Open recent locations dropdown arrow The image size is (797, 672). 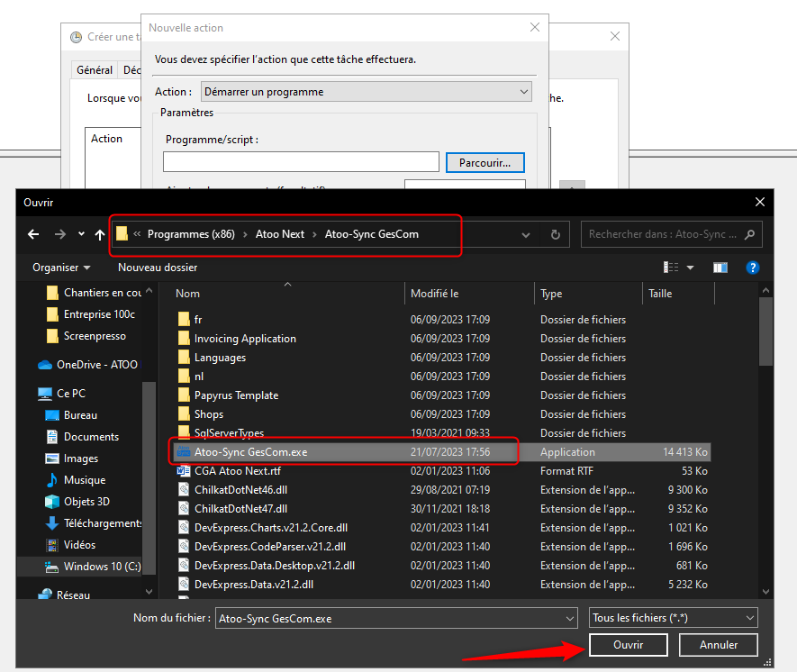(x=81, y=234)
